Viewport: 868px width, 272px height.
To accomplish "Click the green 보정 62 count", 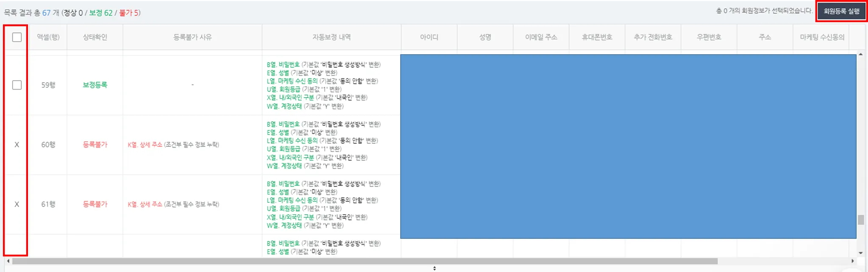I will [101, 13].
